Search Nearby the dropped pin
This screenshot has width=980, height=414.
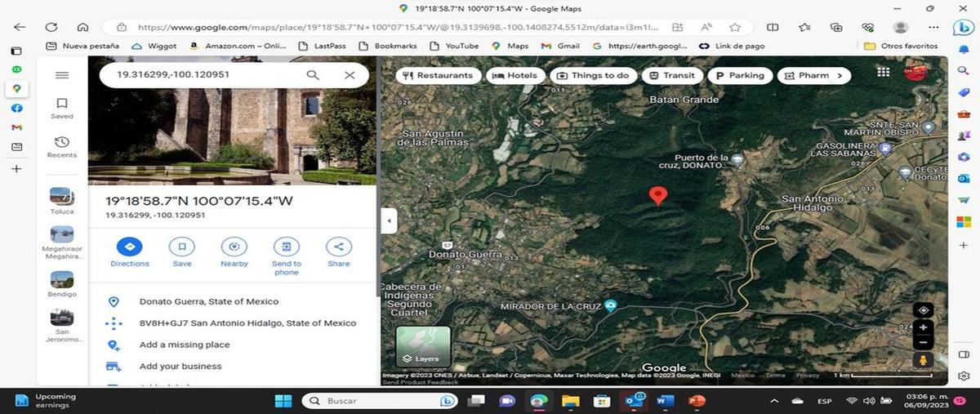(234, 252)
